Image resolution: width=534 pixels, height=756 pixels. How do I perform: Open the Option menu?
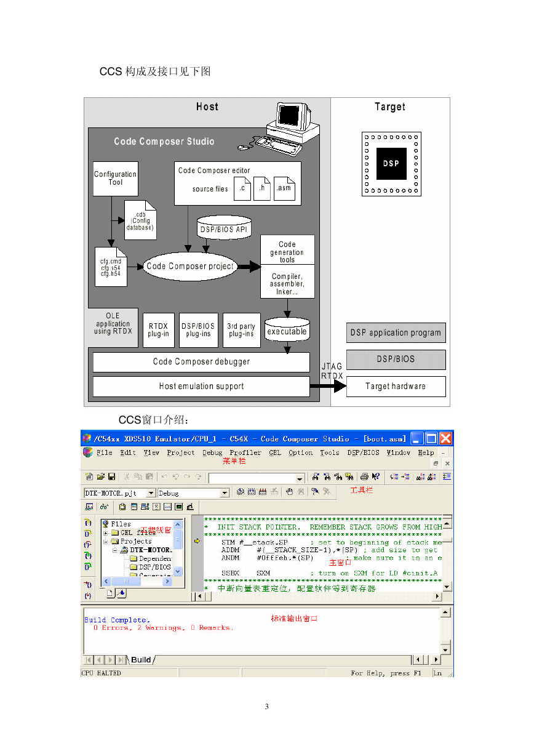click(x=301, y=452)
